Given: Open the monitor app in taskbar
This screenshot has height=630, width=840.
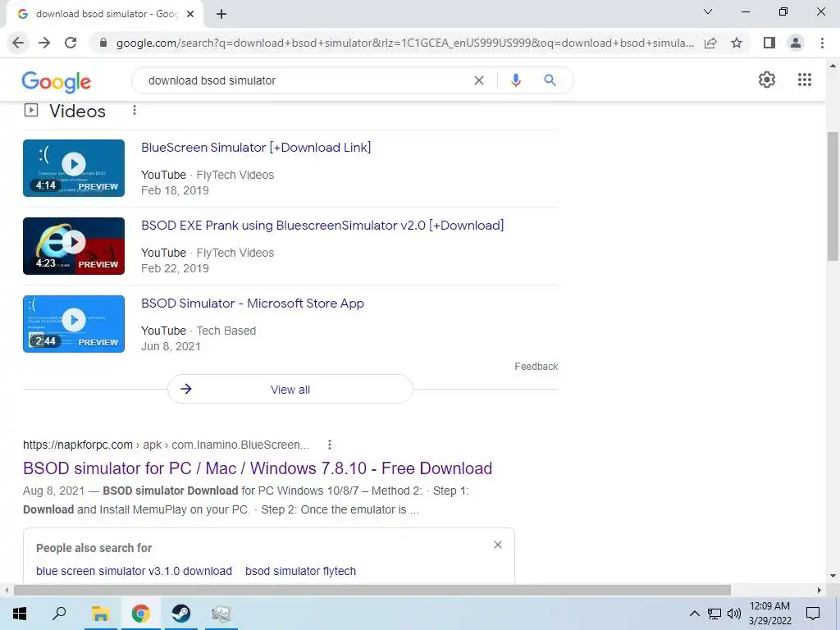Looking at the screenshot, I should (x=221, y=614).
